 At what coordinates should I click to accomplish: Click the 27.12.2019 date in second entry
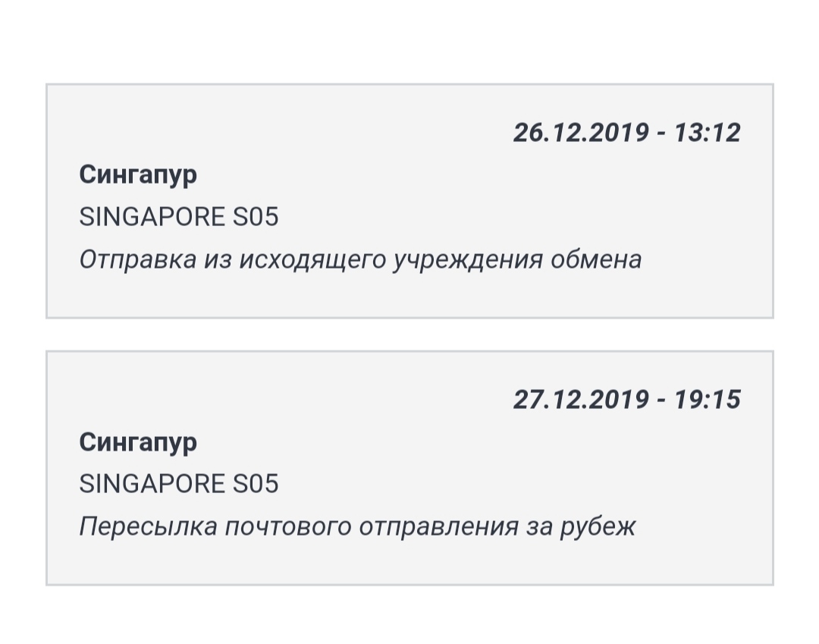[x=581, y=400]
